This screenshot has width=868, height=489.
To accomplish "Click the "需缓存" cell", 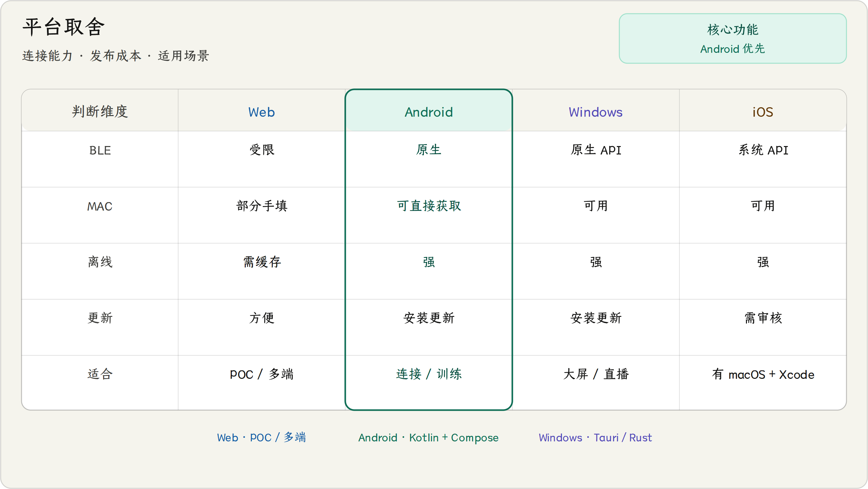I will pyautogui.click(x=262, y=262).
